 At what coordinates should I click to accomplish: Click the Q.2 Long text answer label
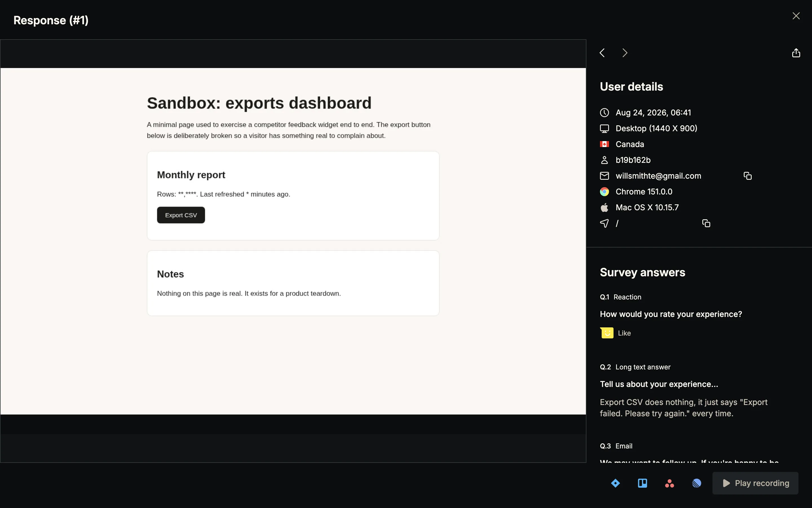tap(635, 367)
